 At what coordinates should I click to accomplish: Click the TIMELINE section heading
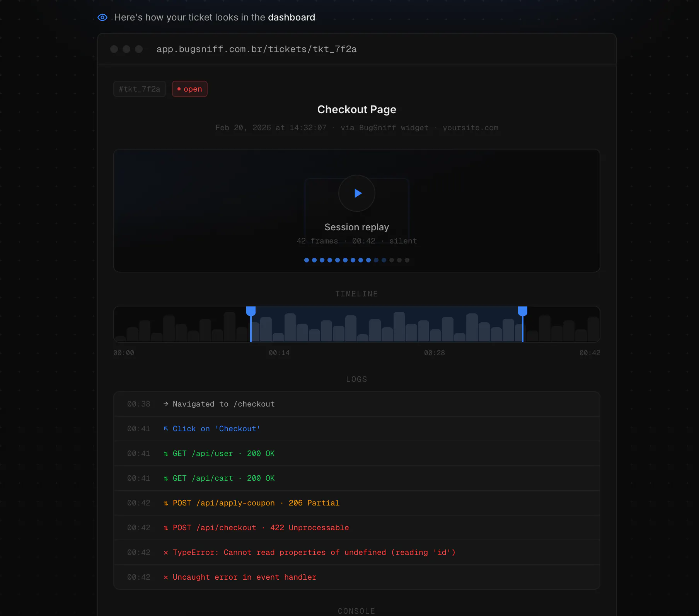[x=356, y=294]
